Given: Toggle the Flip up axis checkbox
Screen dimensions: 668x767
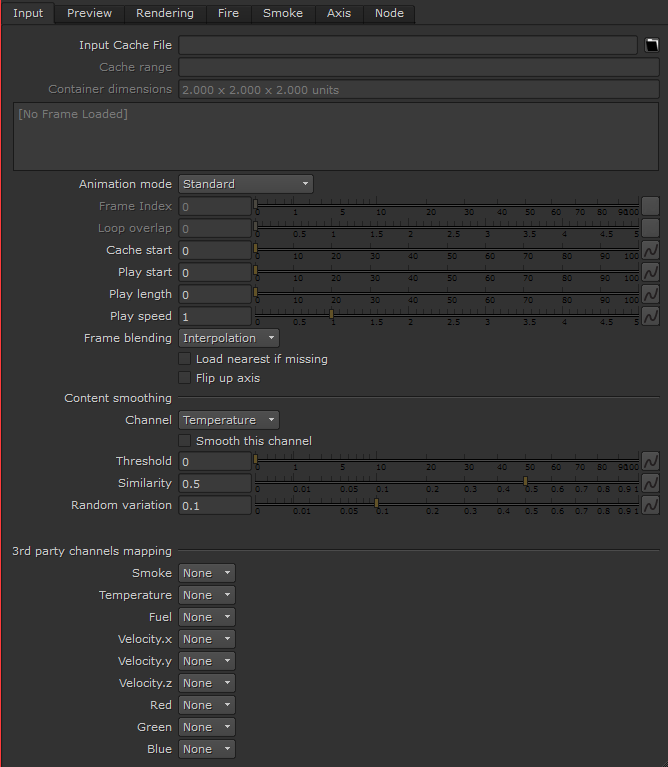Looking at the screenshot, I should coord(184,378).
